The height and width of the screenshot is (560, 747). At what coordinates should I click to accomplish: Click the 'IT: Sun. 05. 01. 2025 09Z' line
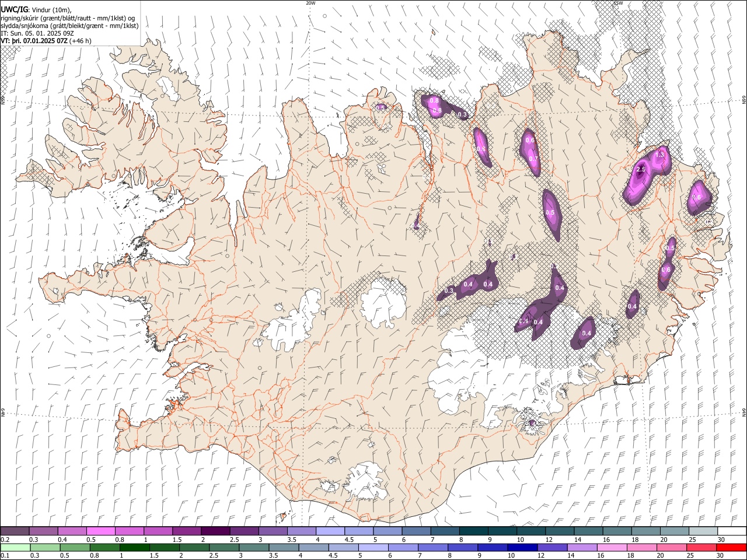(37, 33)
